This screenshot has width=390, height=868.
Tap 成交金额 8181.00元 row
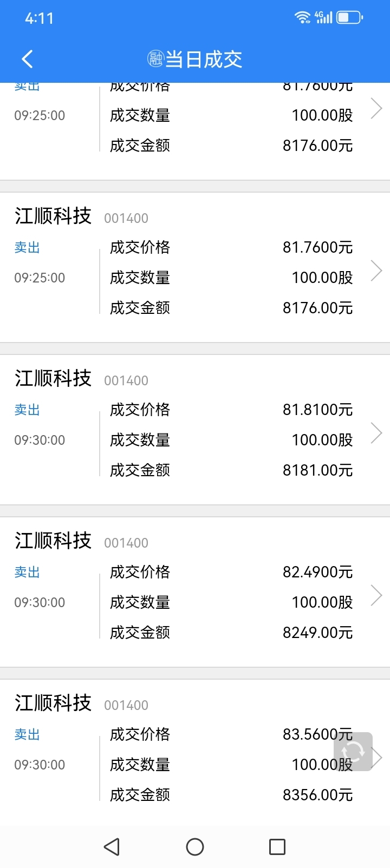point(231,470)
